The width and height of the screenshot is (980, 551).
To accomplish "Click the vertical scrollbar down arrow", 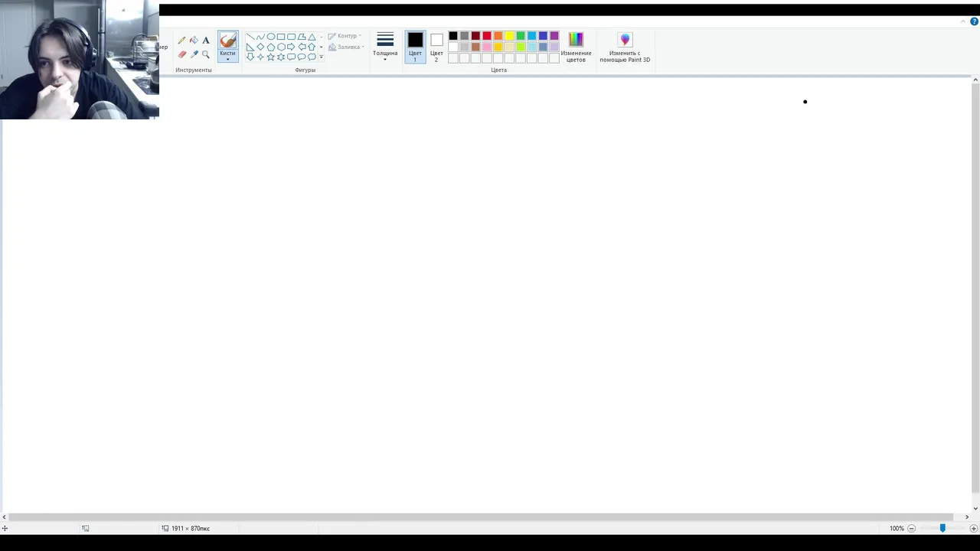I will (x=975, y=508).
